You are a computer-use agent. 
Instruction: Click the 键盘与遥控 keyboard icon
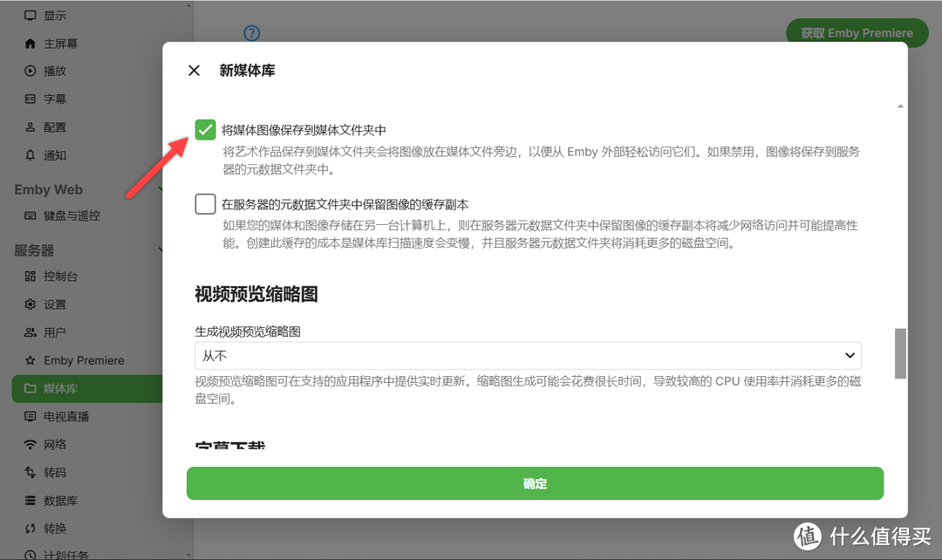pyautogui.click(x=30, y=215)
